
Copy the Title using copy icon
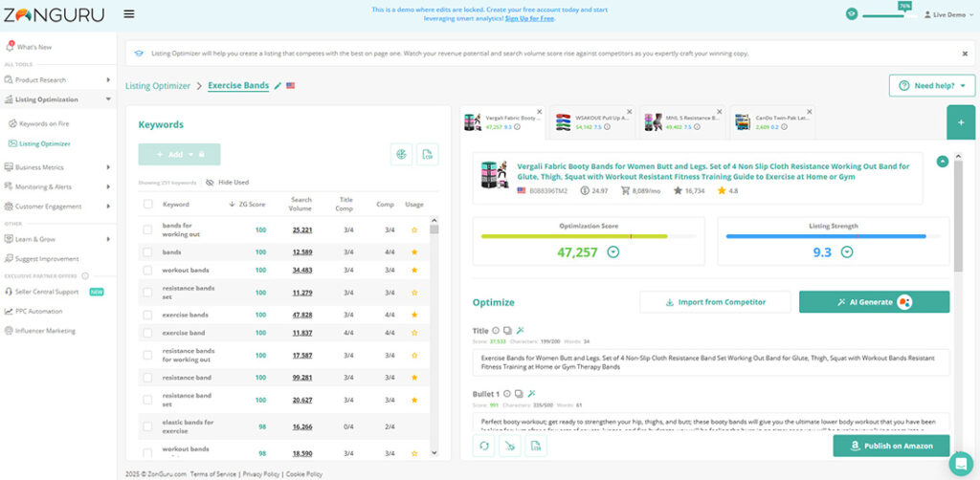tap(507, 331)
